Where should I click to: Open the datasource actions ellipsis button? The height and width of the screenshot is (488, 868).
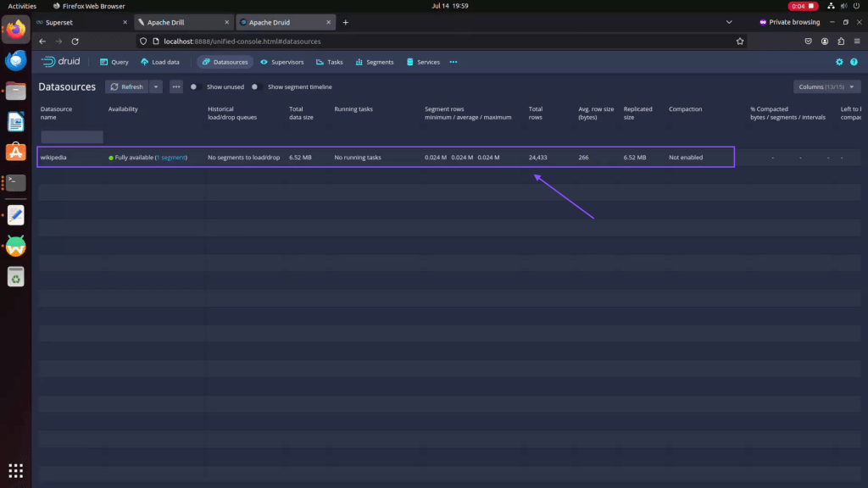point(176,86)
